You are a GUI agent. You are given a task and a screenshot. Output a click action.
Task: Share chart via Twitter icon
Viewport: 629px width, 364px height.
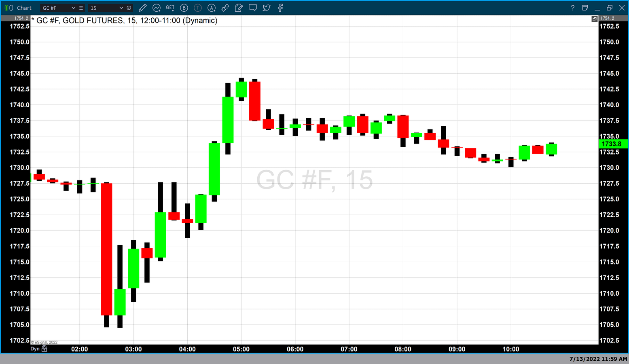coord(267,8)
